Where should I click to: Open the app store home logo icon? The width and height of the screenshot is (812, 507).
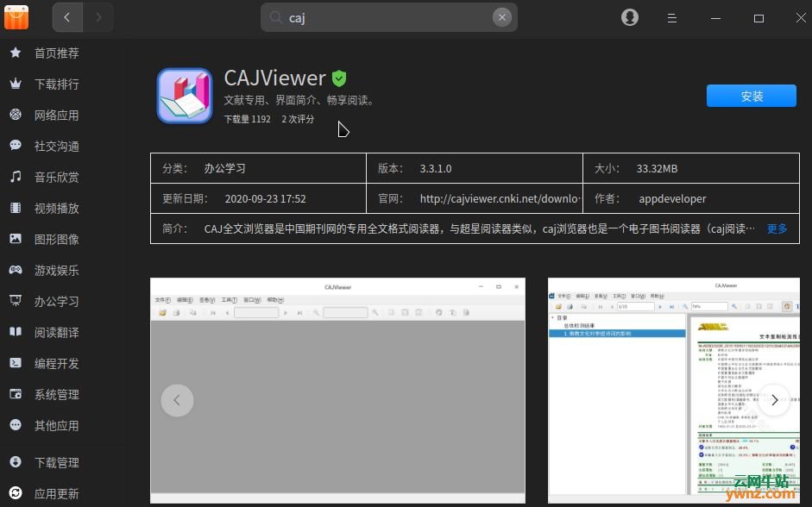click(16, 17)
